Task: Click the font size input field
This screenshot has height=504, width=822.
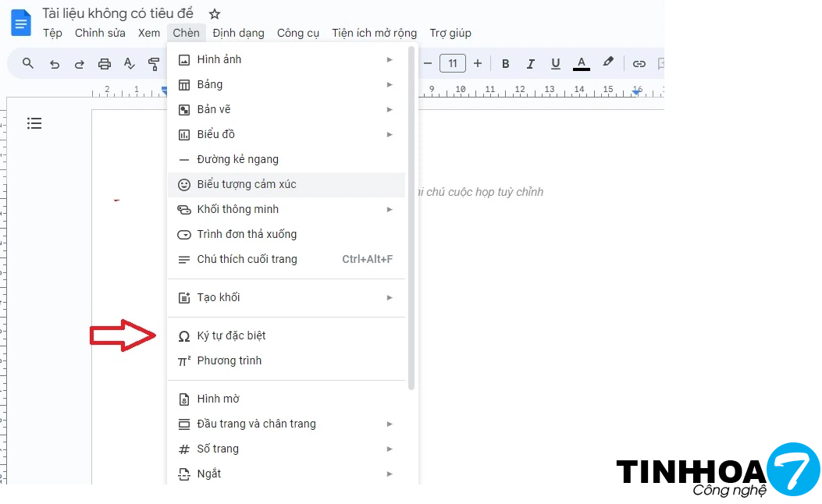Action: (453, 64)
